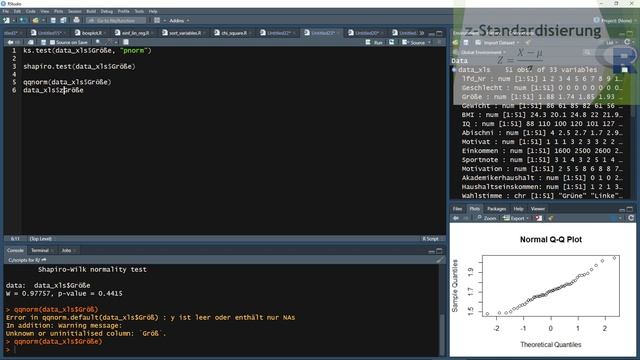
Task: Click the workspace panes grid icon
Action: click(x=157, y=20)
